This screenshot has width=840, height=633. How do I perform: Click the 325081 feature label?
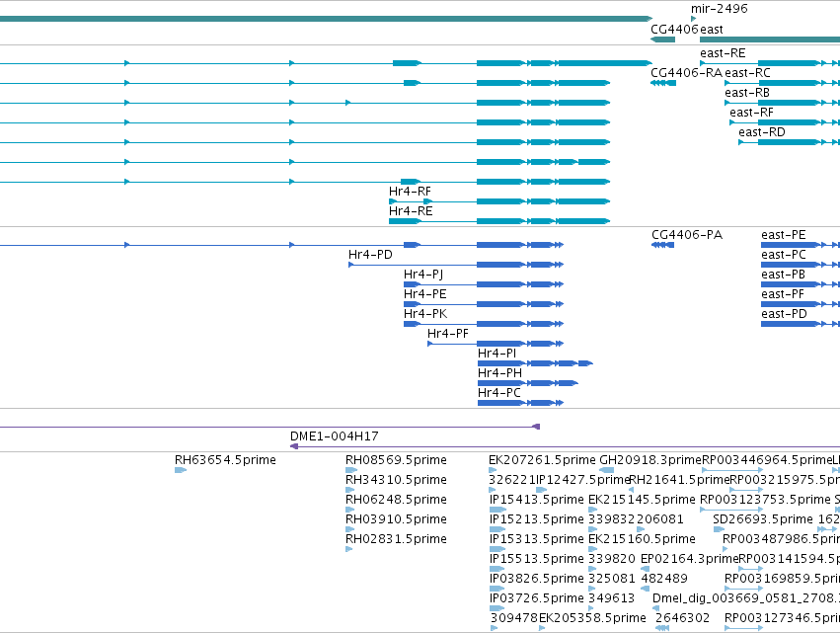611,579
